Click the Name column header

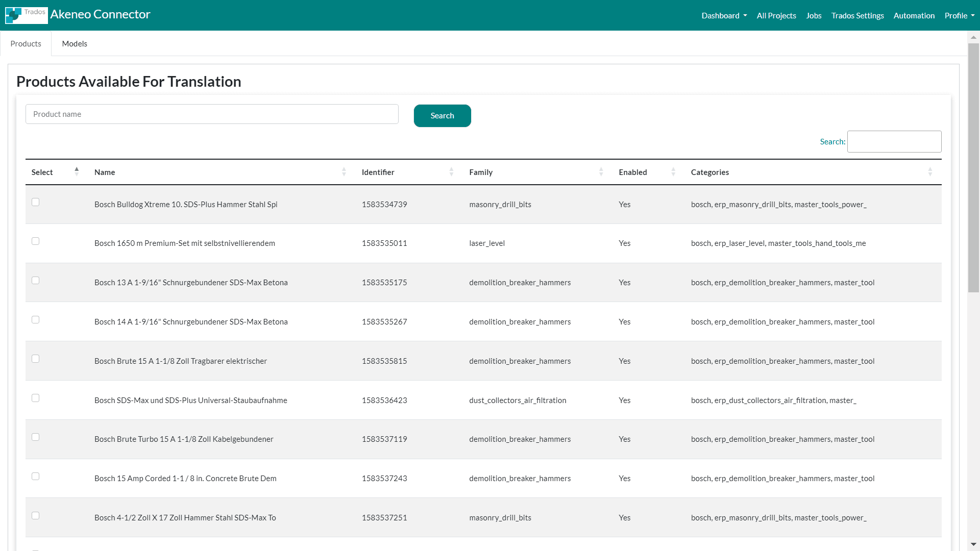click(105, 172)
